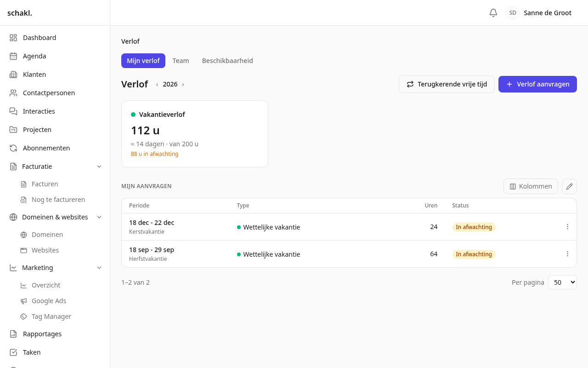
Task: Click the Tag Manager tags icon
Action: [x=23, y=316]
